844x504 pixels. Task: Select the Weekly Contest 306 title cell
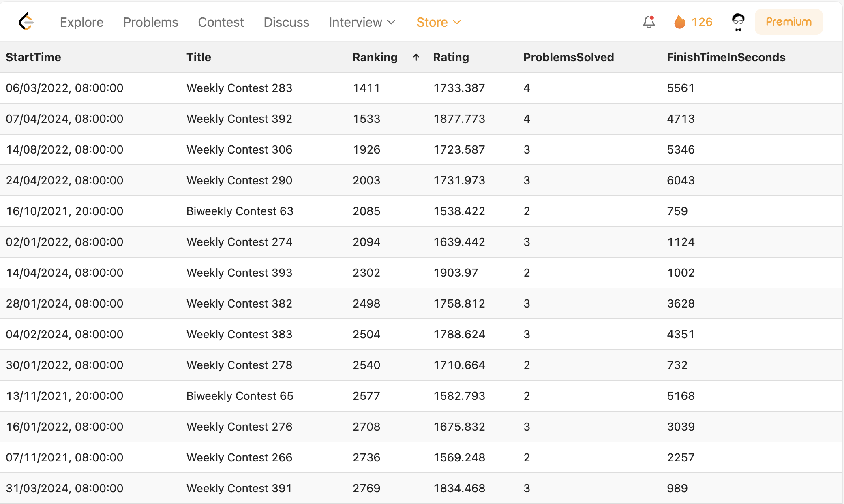point(239,149)
